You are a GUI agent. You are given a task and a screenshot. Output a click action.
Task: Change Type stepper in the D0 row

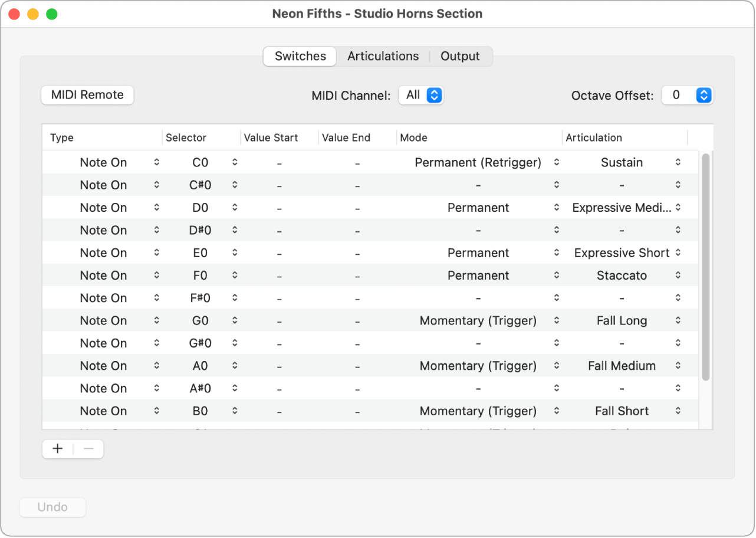coord(156,208)
